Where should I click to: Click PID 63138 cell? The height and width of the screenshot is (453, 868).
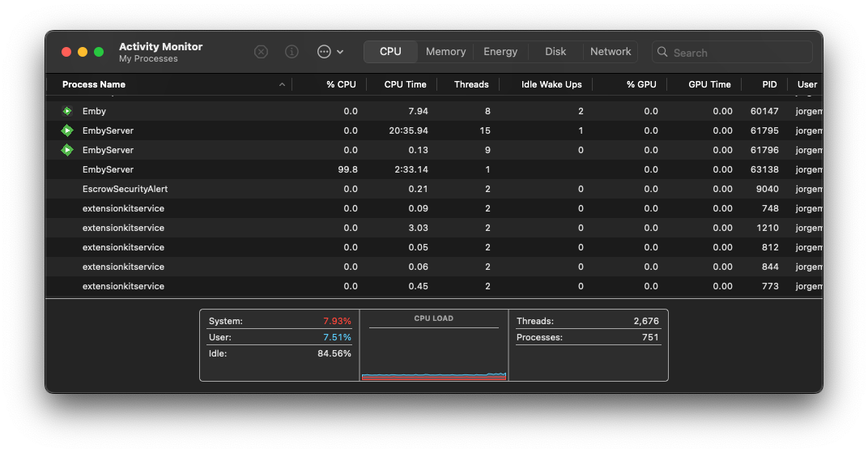764,169
